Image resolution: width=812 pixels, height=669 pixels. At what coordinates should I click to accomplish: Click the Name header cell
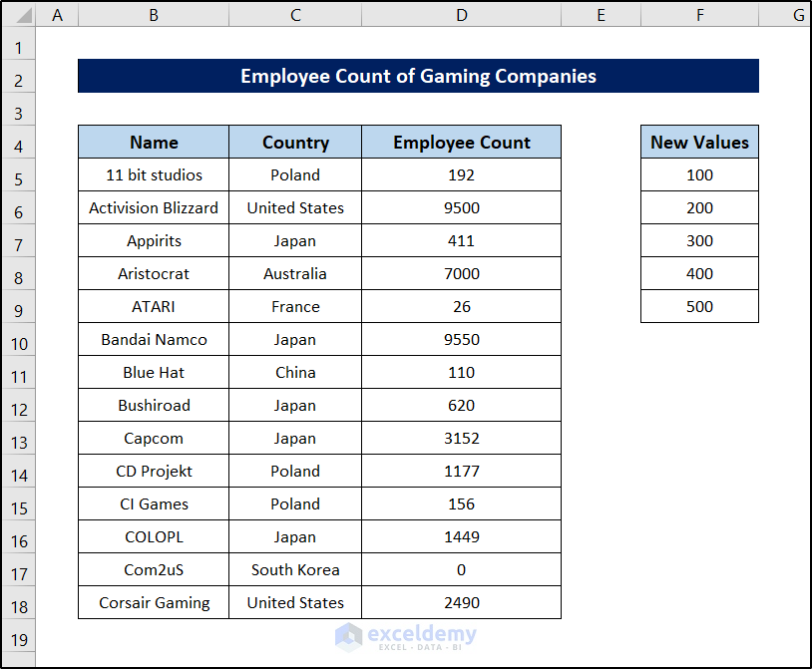[x=154, y=142]
